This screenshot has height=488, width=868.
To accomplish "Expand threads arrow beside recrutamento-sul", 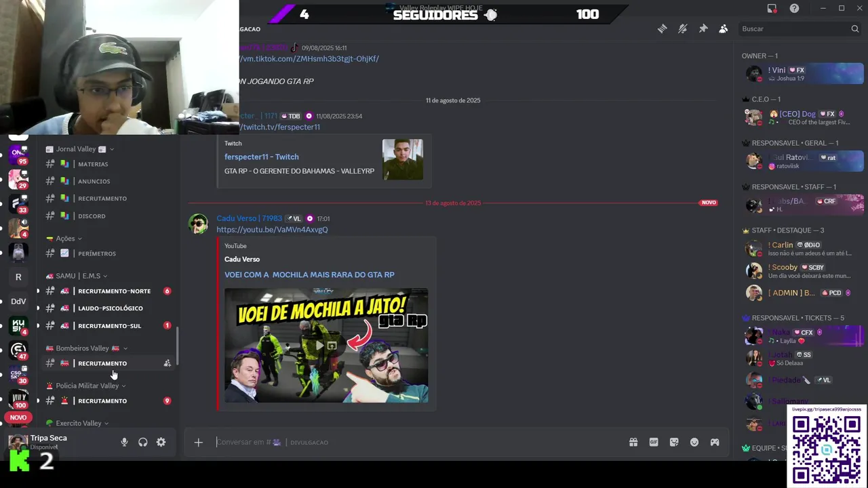I will (x=38, y=325).
